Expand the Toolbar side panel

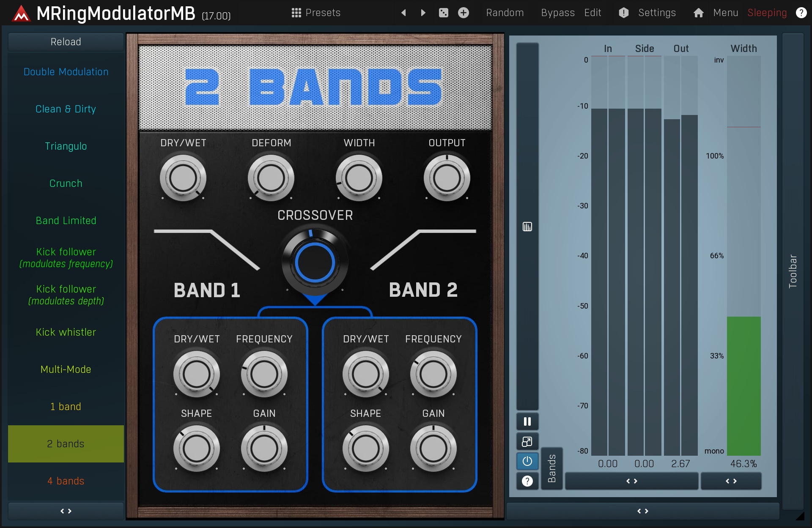(793, 271)
